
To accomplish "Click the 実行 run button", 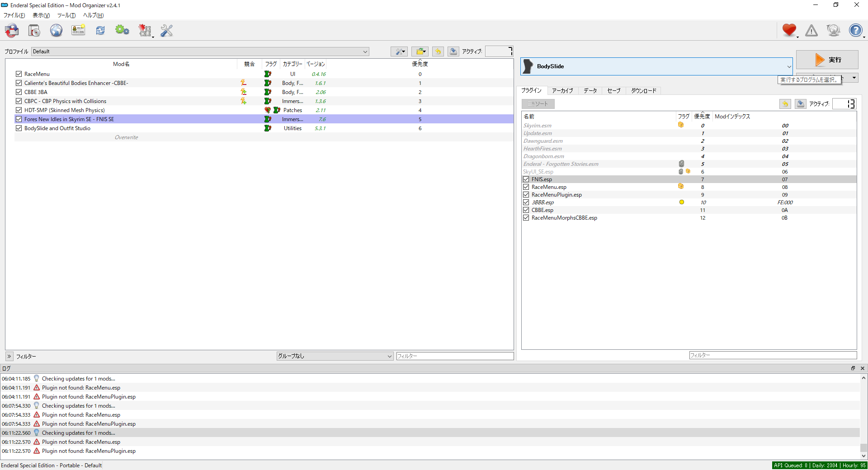I will 827,60.
